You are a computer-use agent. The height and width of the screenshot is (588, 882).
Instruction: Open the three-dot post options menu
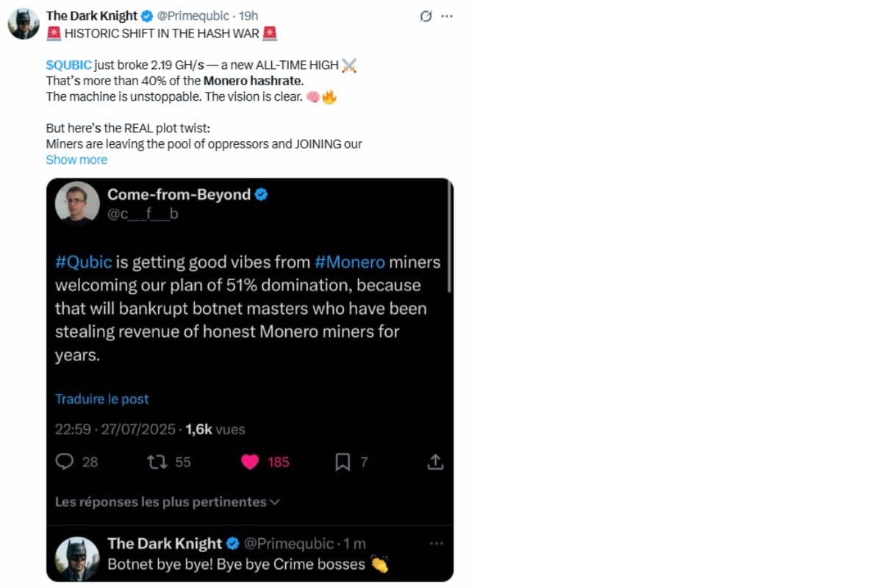(447, 16)
